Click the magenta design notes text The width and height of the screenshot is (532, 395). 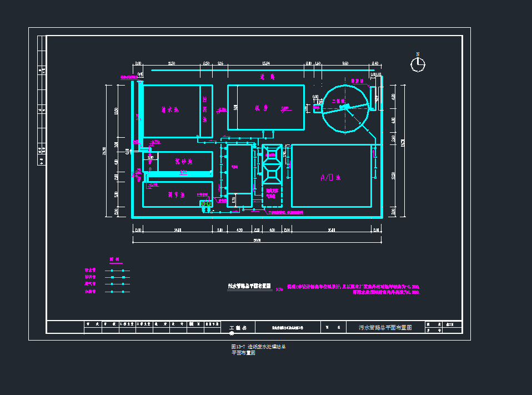352,290
